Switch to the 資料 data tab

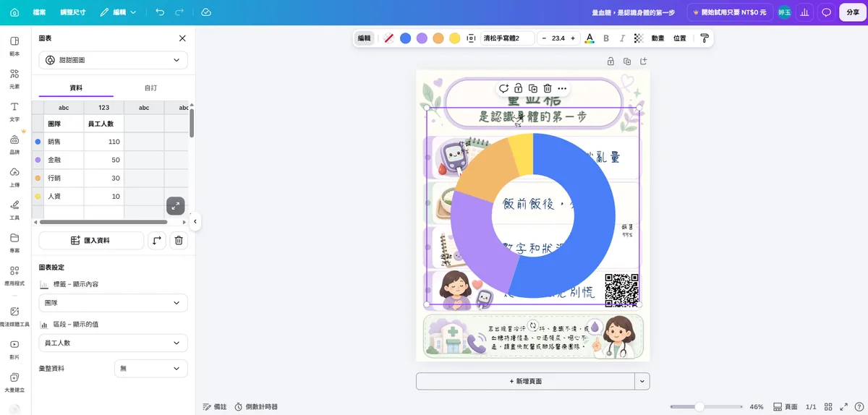[76, 87]
